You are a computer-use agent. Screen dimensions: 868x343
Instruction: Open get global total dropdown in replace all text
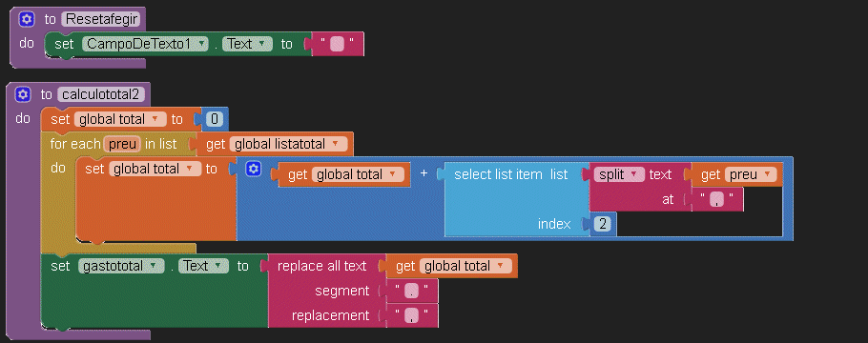[x=465, y=266]
